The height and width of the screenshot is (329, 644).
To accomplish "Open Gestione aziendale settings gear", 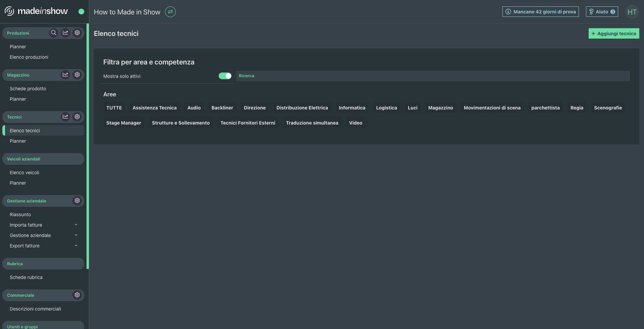I will [x=77, y=201].
